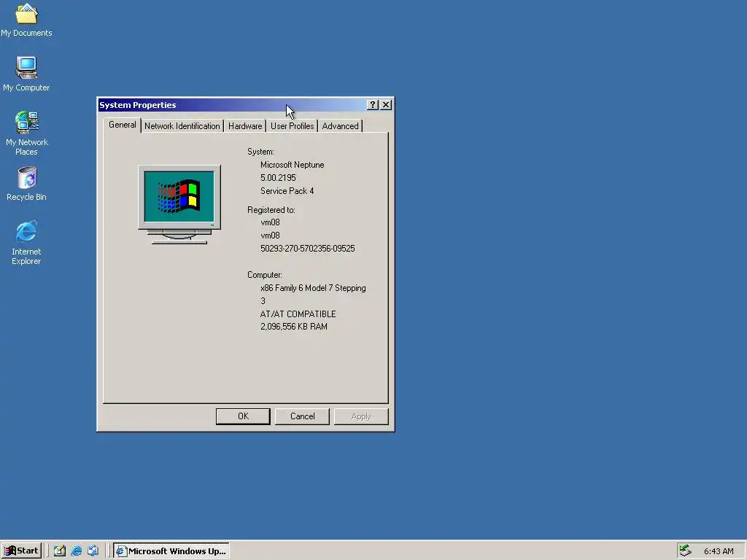
Task: Click the System: label
Action: click(260, 152)
